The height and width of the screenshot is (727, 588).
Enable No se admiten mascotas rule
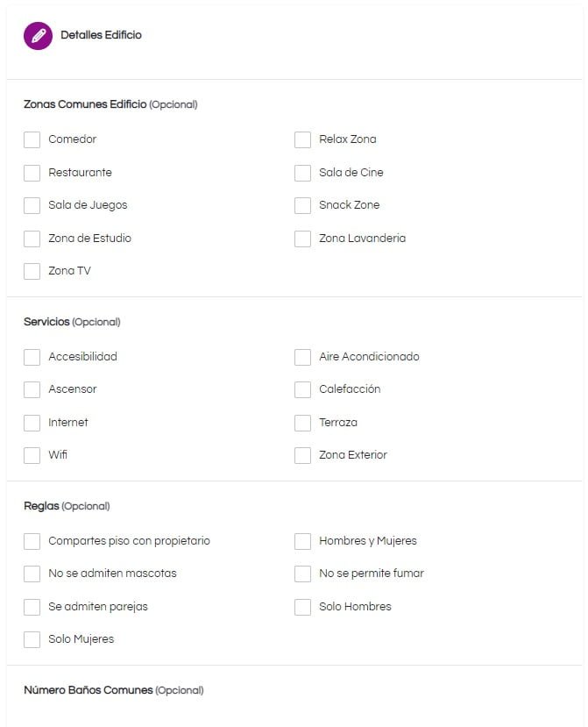[32, 574]
